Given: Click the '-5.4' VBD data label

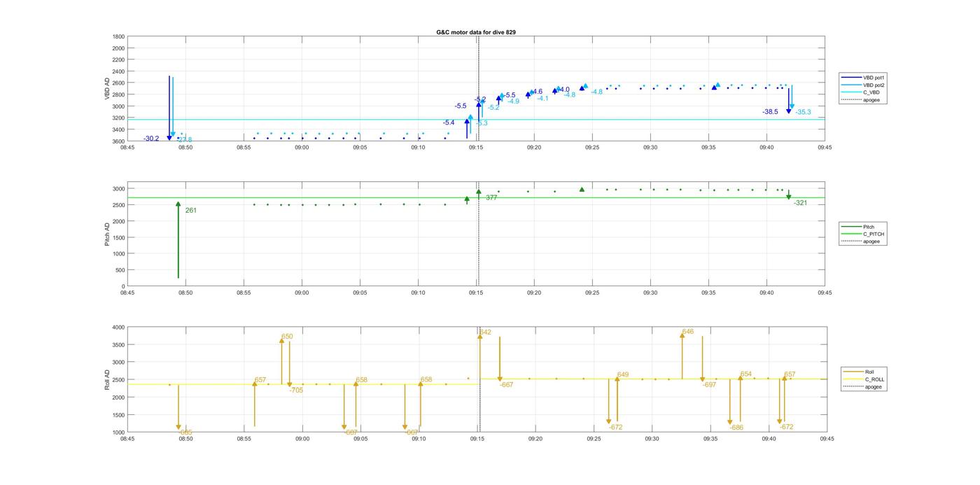Looking at the screenshot, I should (x=449, y=122).
